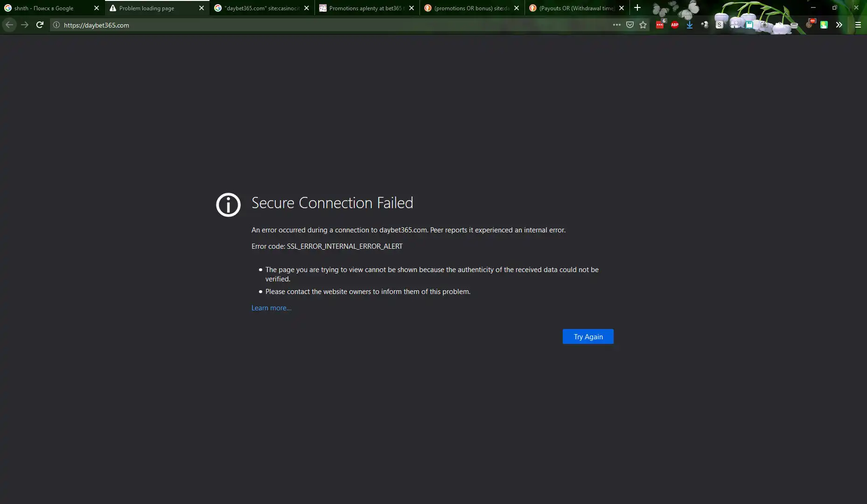867x504 pixels.
Task: Open the Firefox hamburger menu
Action: pos(858,25)
